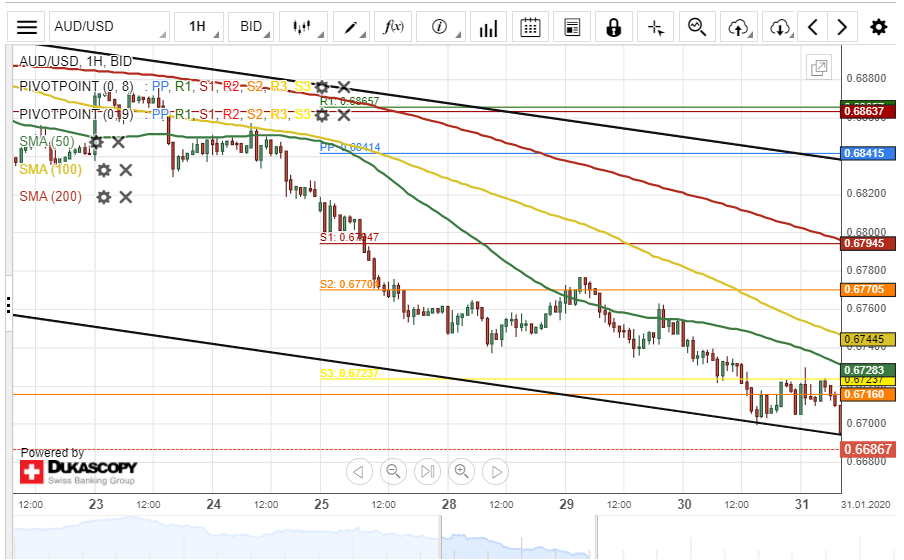The height and width of the screenshot is (560, 904).
Task: Click the 0.67945 S1 price label
Action: pos(868,243)
